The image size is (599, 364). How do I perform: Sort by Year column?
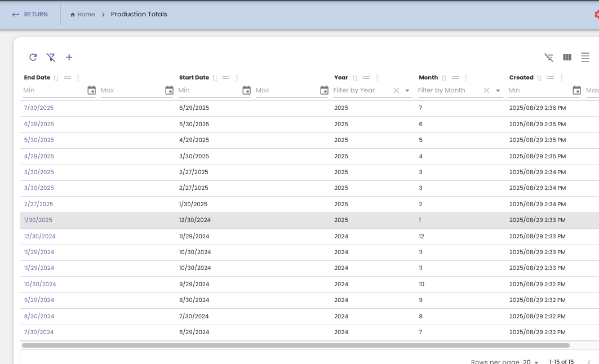pos(355,78)
